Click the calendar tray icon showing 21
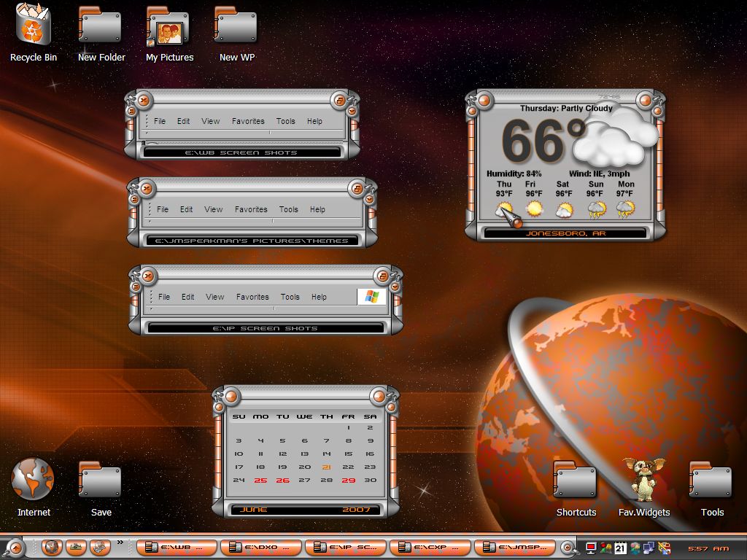This screenshot has height=560, width=747. tap(620, 548)
